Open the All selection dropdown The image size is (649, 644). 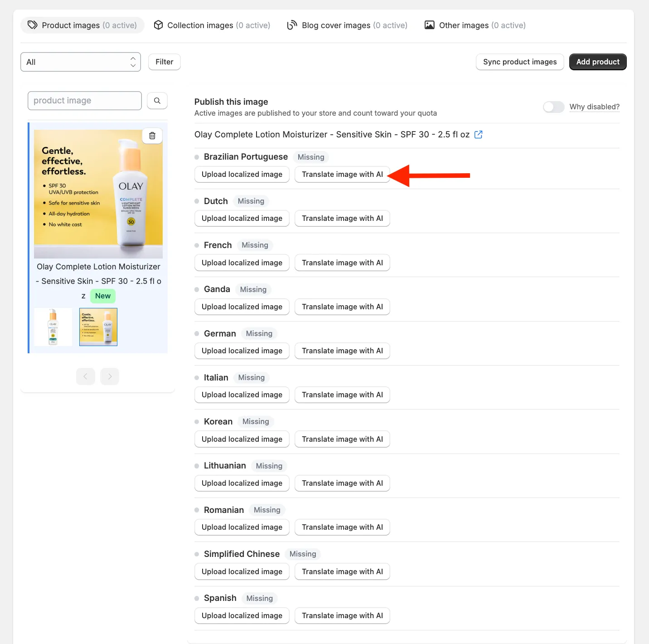(x=81, y=62)
